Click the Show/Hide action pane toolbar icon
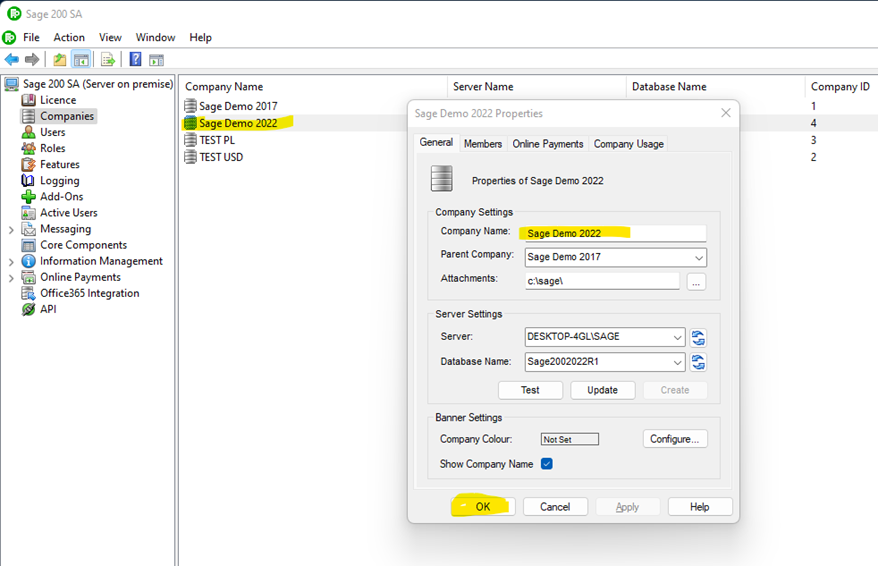The height and width of the screenshot is (566, 878). (156, 59)
